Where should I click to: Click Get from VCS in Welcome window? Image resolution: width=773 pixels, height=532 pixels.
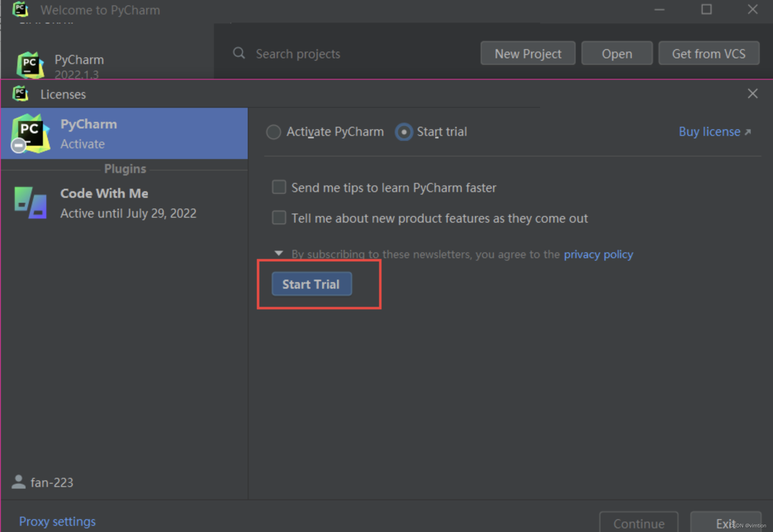tap(709, 53)
